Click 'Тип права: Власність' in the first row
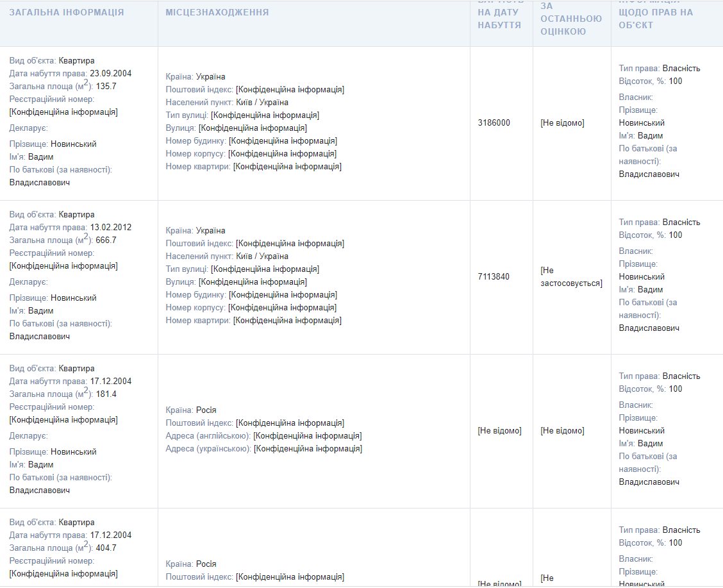723x588 pixels. point(660,69)
